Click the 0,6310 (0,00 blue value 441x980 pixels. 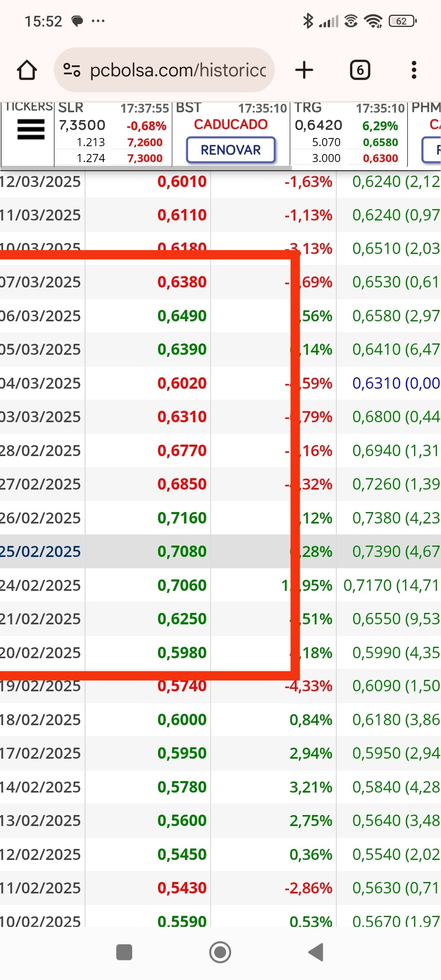tap(396, 383)
